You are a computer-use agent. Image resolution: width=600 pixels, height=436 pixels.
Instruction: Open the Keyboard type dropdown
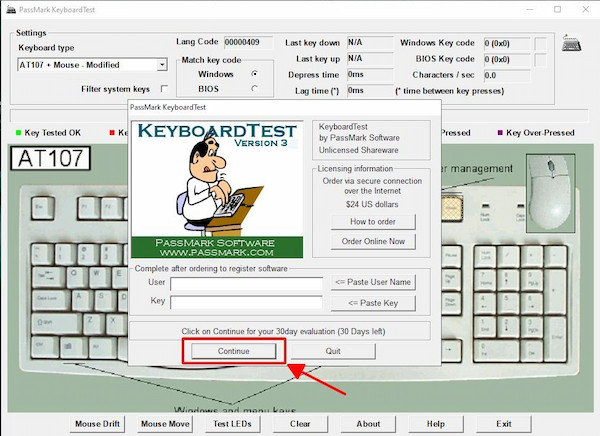[162, 65]
